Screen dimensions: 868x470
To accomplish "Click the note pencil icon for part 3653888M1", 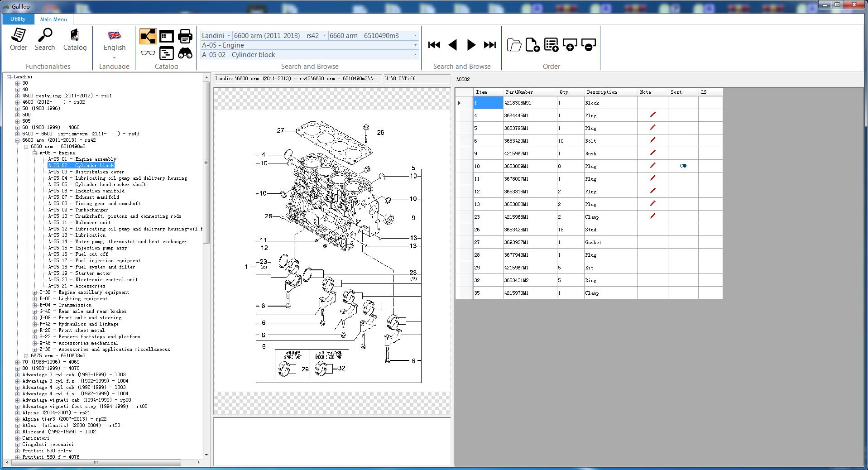I will [652, 204].
